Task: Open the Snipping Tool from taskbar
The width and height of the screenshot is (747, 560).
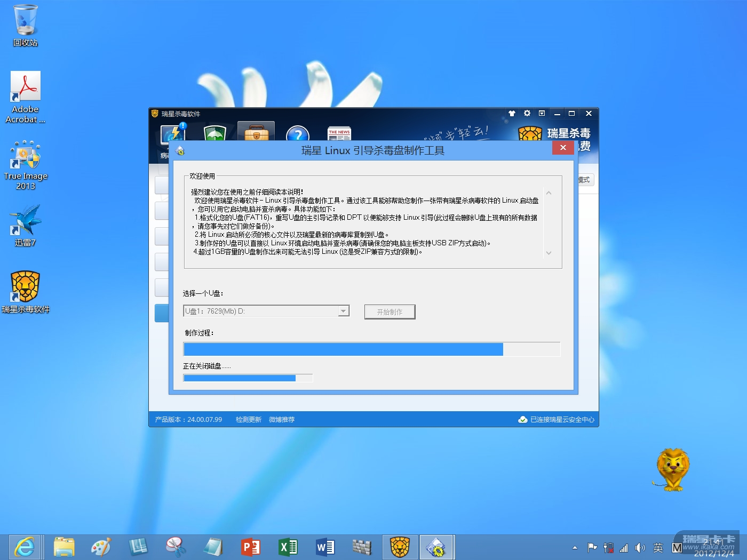Action: click(x=176, y=547)
